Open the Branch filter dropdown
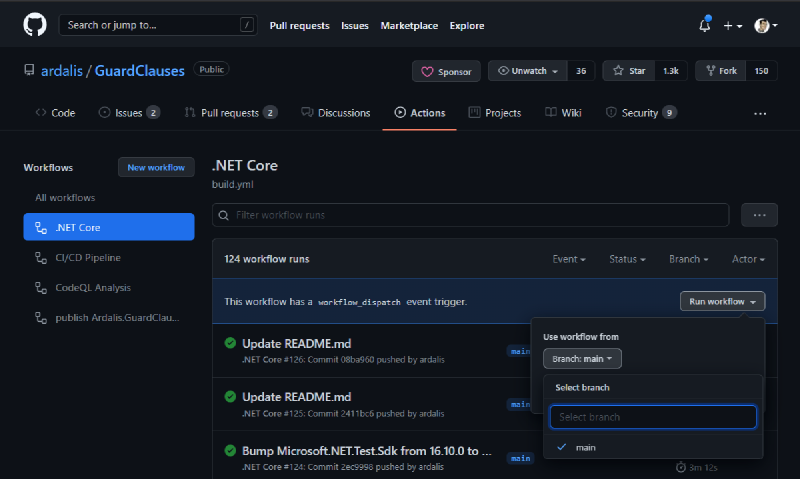The width and height of the screenshot is (800, 479). 688,259
